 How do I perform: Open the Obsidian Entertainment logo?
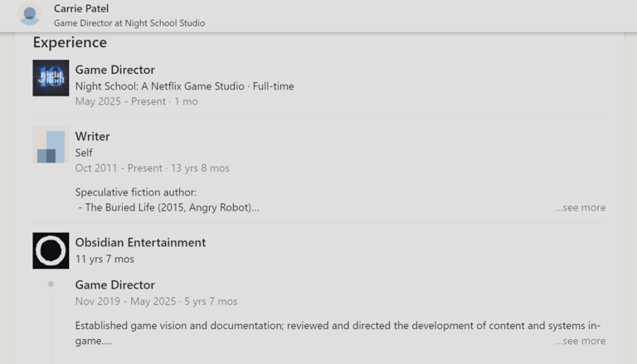[51, 250]
